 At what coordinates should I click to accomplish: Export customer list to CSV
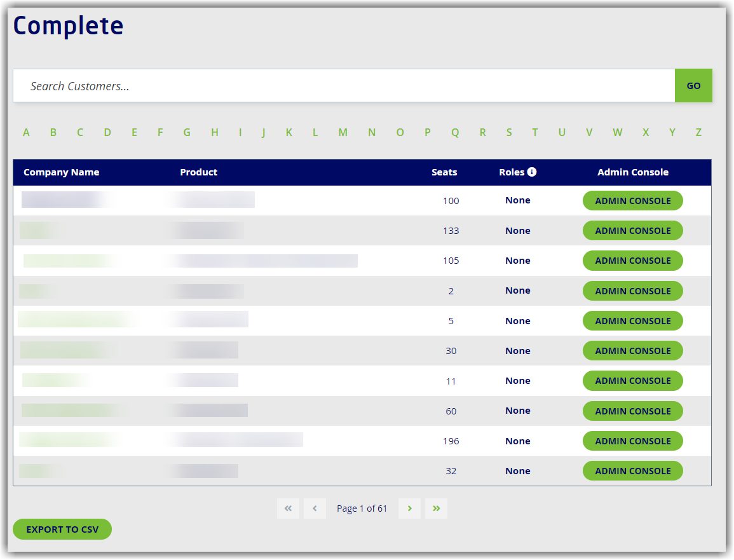62,529
